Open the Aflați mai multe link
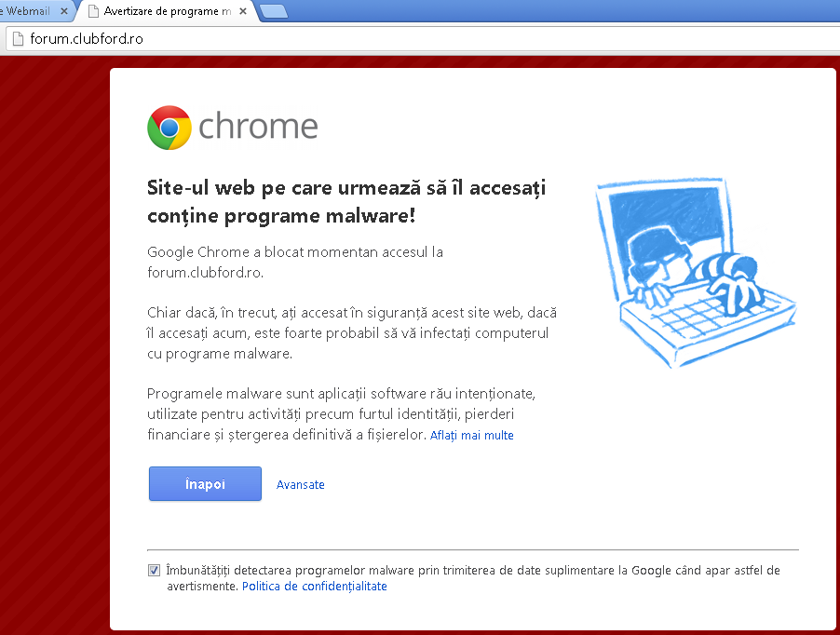Viewport: 840px width, 635px height. pos(471,436)
